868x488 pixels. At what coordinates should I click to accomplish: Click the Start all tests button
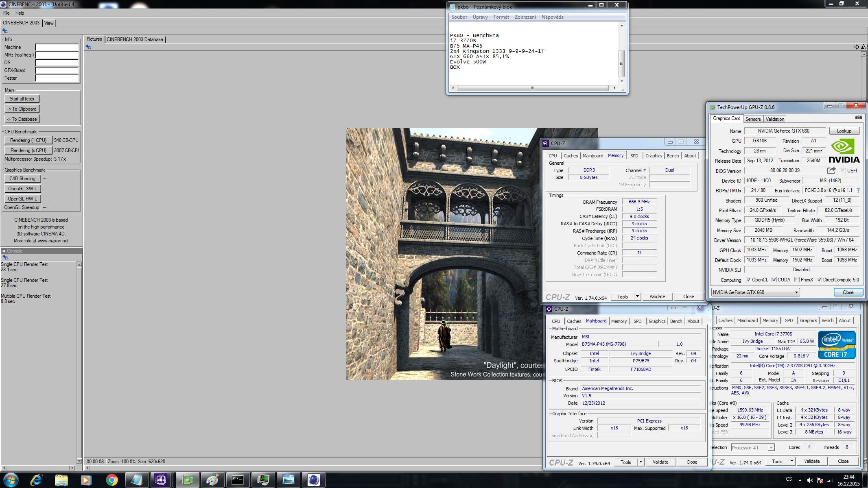pos(22,99)
